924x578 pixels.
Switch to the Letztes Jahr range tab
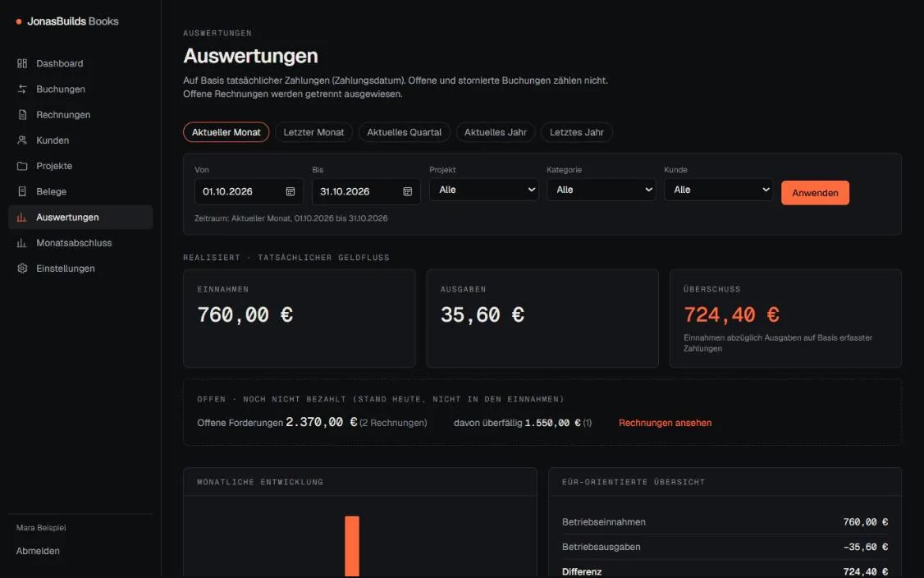click(x=577, y=132)
